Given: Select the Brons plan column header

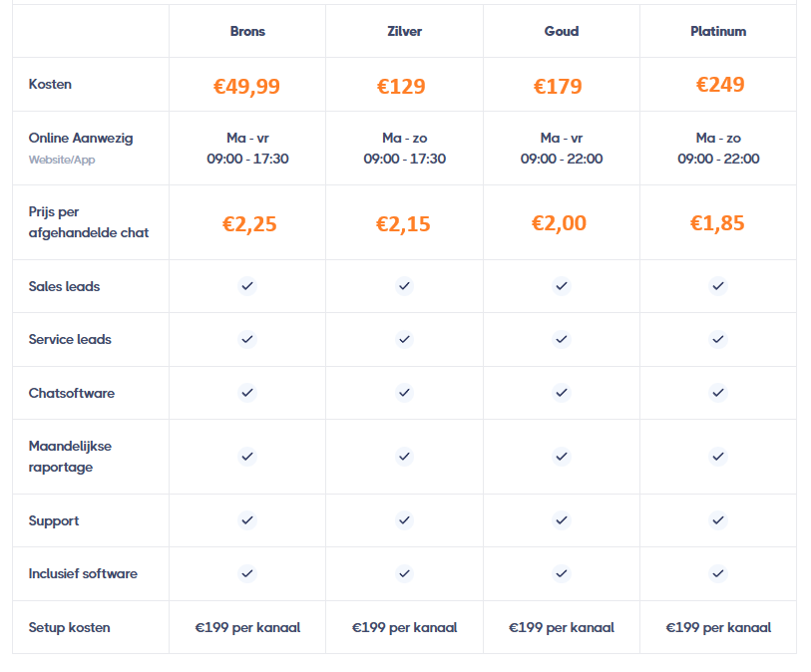Looking at the screenshot, I should tap(247, 32).
